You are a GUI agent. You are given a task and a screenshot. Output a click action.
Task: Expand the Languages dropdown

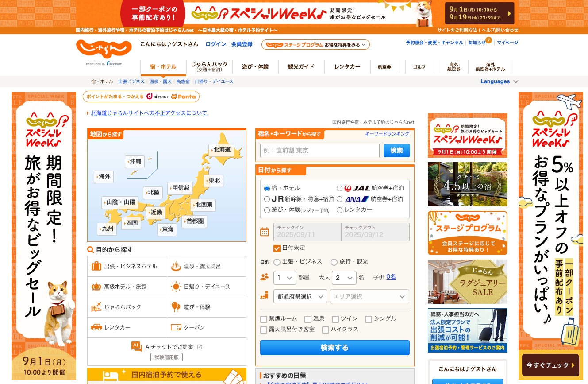coord(499,81)
